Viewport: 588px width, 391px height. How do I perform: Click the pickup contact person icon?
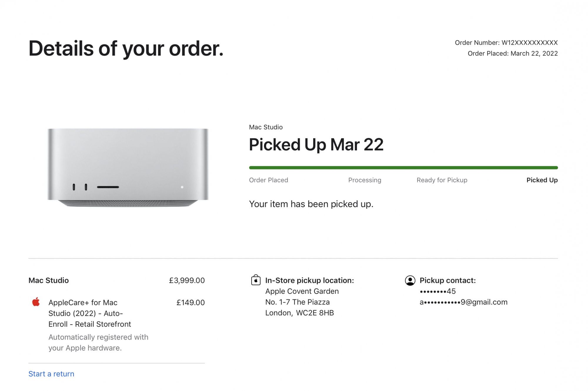click(x=410, y=281)
